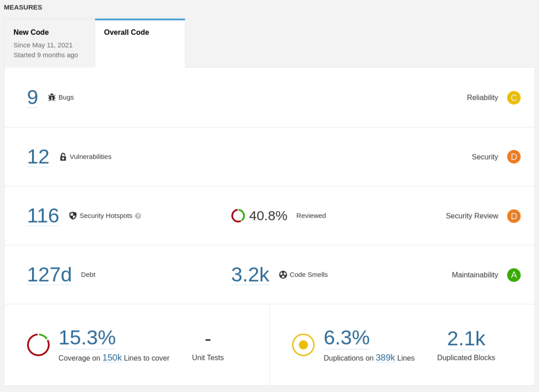Screen dimensions: 539x392
Task: Click the Security Review D rating badge
Action: tap(513, 216)
